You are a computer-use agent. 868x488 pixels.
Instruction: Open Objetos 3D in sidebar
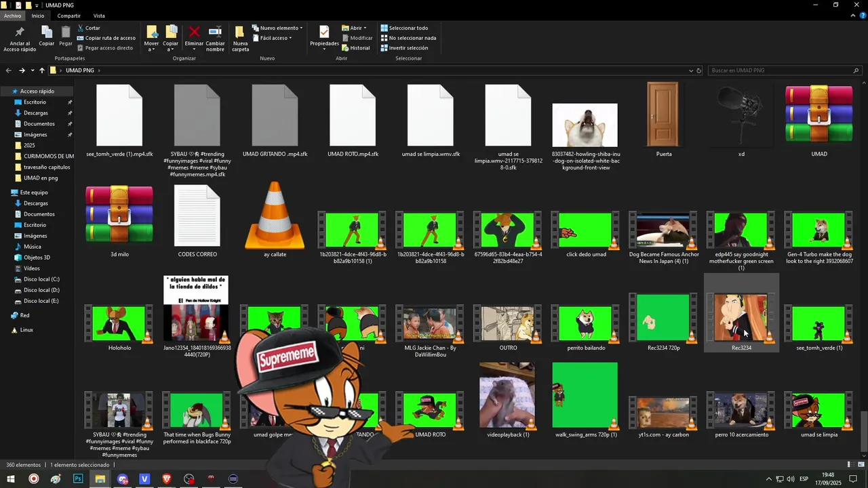(x=37, y=258)
